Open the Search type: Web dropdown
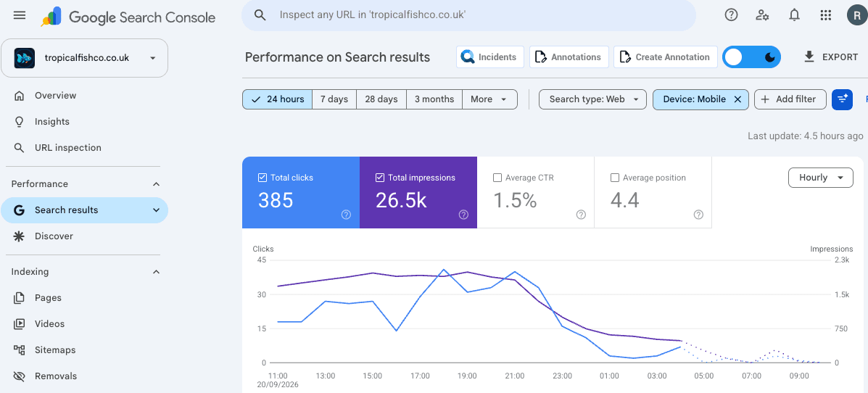The height and width of the screenshot is (393, 868). pyautogui.click(x=592, y=99)
